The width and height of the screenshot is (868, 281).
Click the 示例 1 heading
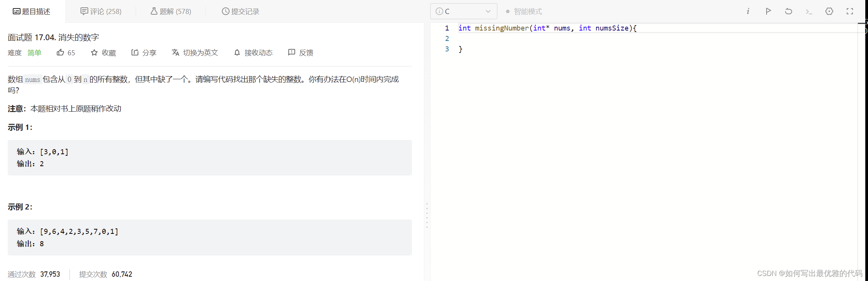pyautogui.click(x=20, y=127)
